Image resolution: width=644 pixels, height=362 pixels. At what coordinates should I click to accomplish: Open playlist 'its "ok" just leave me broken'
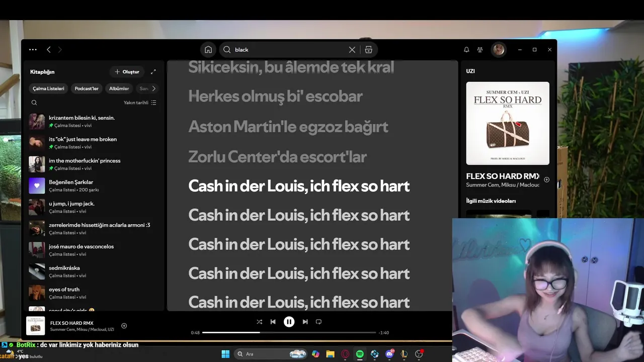[94, 143]
